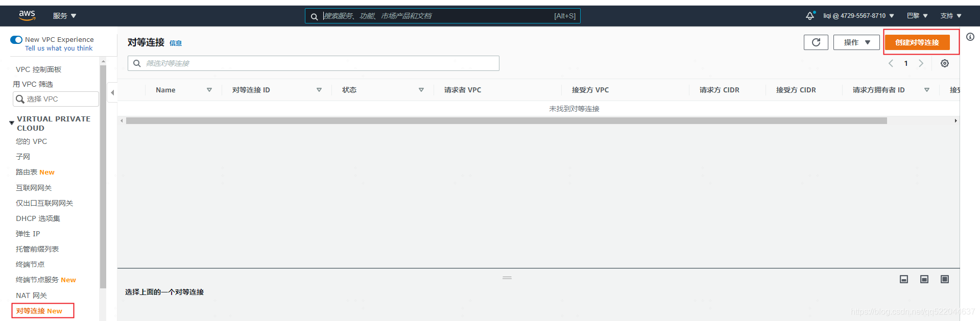
Task: Sort by the 状态 column arrow
Action: (421, 90)
